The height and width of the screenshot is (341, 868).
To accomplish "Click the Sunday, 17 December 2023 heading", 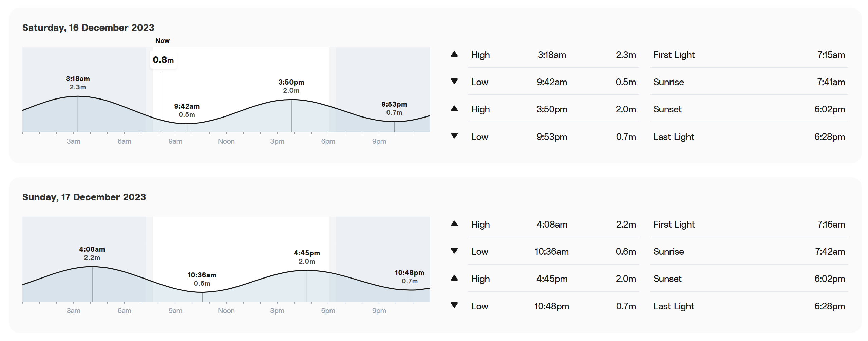I will (84, 197).
